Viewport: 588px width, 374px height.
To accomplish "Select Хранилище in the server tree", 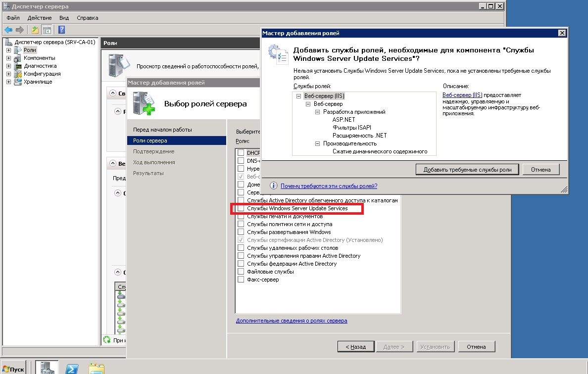I will (x=38, y=82).
